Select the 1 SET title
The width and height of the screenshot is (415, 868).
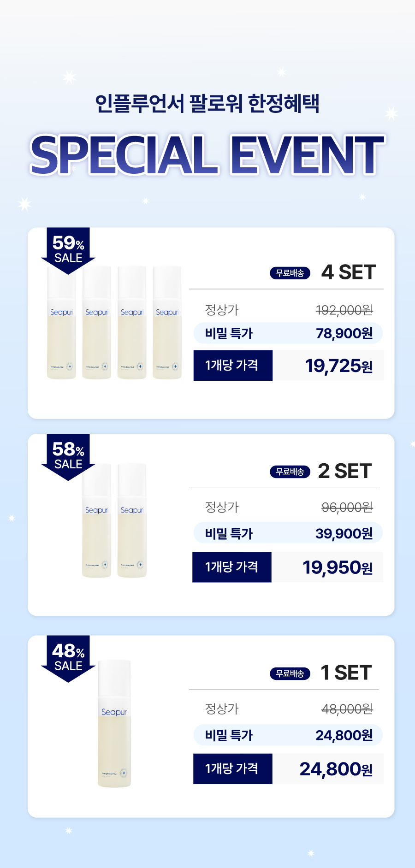pos(346,673)
